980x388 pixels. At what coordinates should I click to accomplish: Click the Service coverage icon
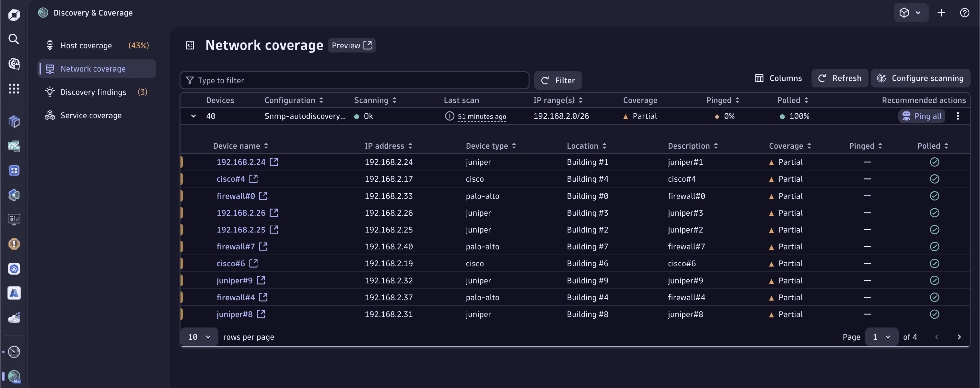click(x=49, y=115)
